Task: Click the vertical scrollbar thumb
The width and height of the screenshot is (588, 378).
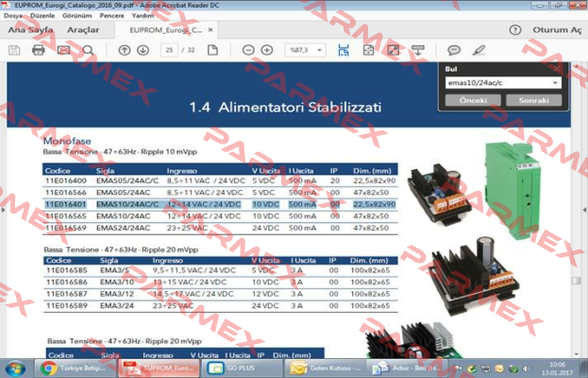Action: point(576,281)
